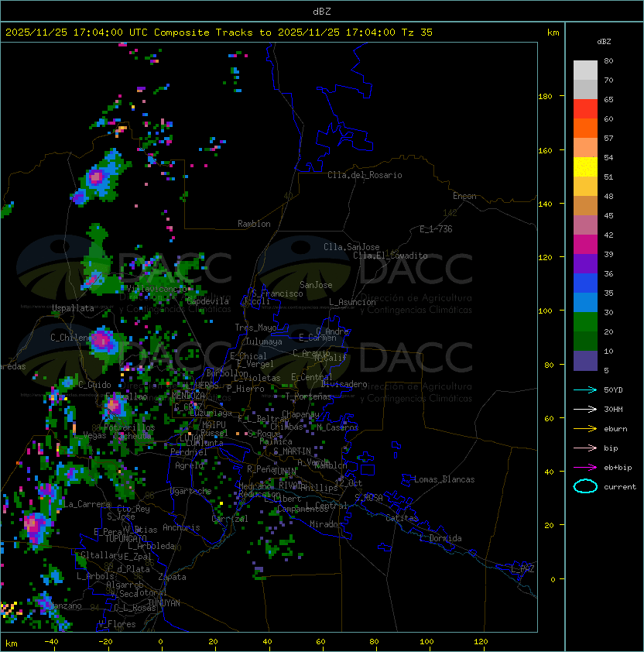Viewport: 644px width, 652px height.
Task: Click the '54' label on the dBZ scale
Action: coord(608,158)
